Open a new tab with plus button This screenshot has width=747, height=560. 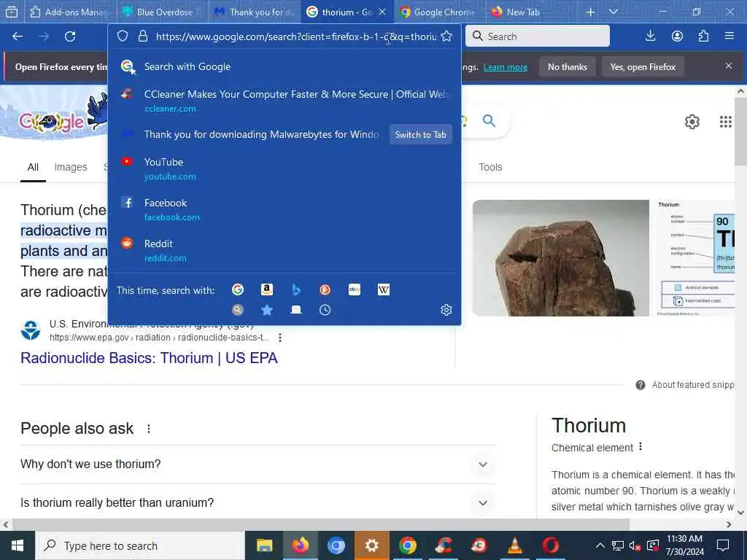590,12
